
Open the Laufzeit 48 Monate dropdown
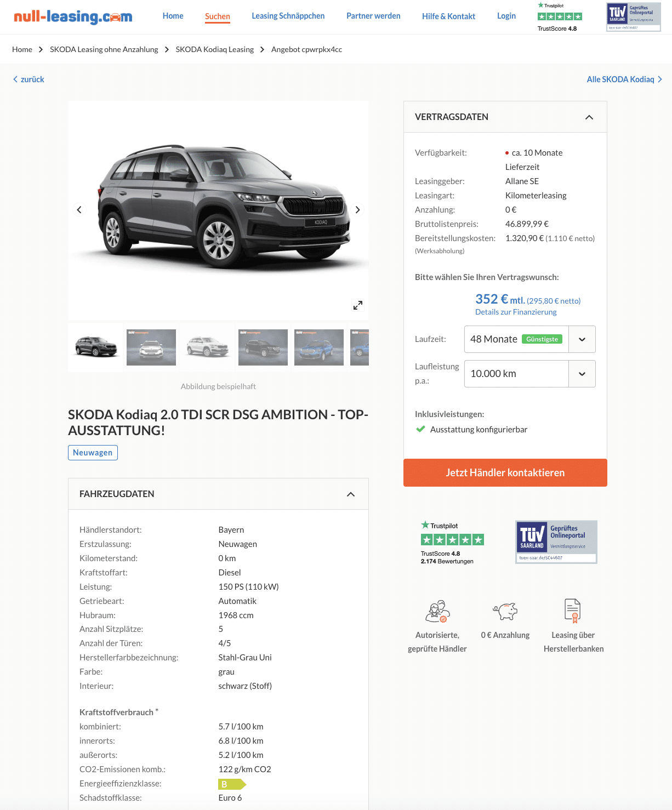(x=530, y=339)
